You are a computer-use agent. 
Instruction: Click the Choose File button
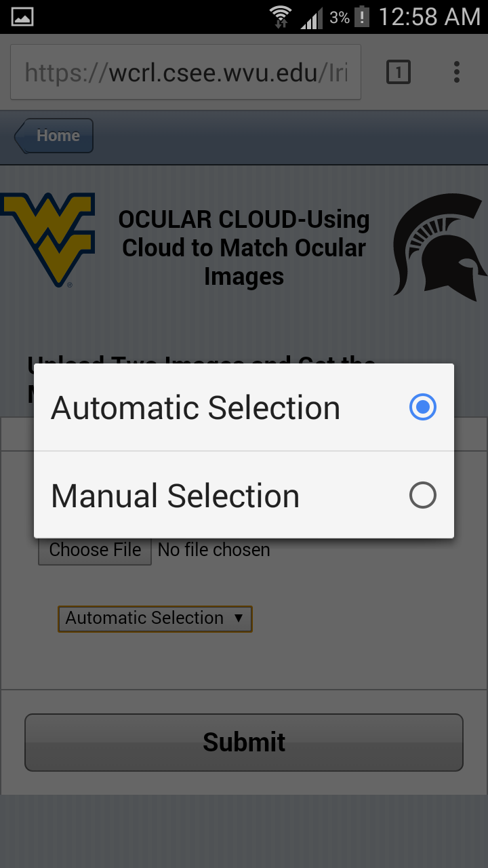point(95,550)
